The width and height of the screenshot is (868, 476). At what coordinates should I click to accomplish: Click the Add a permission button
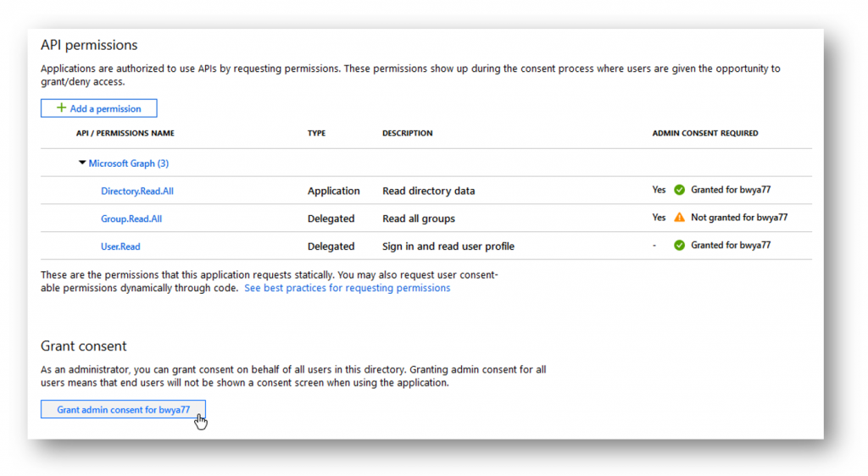click(98, 108)
